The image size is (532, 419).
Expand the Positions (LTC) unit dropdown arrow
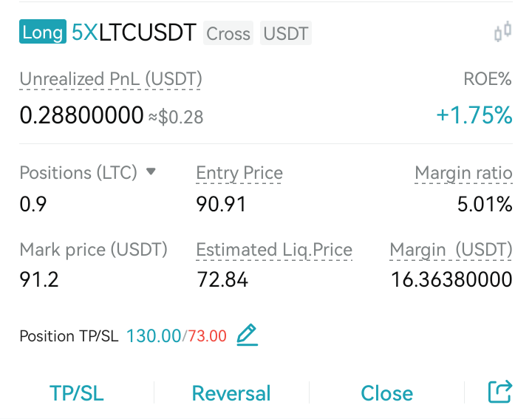(151, 171)
